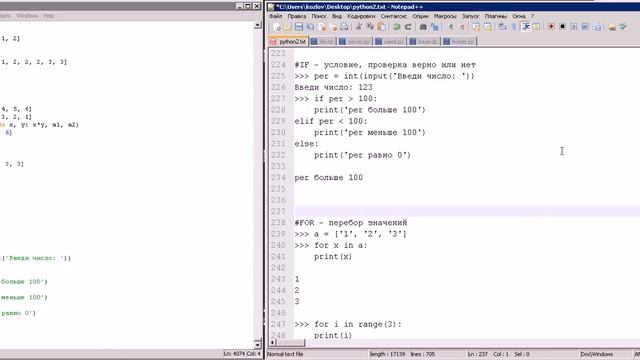
Task: Print the document via printer icon
Action: tap(344, 27)
